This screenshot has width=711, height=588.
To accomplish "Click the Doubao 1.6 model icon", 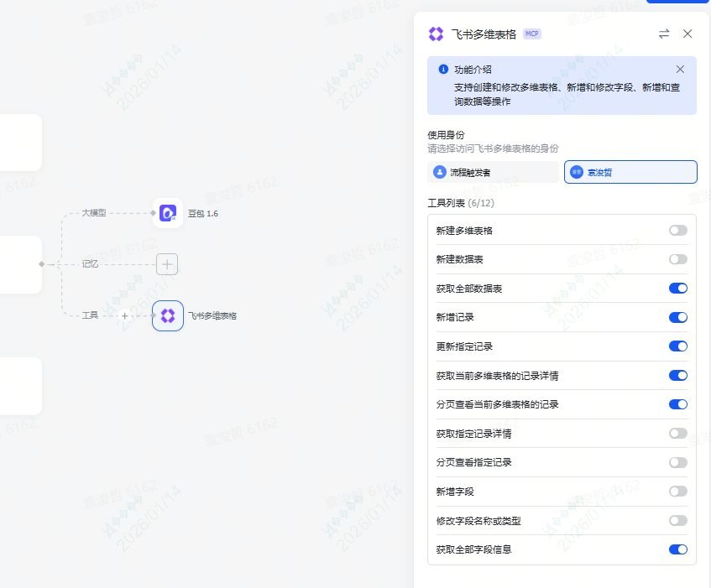I will [167, 213].
